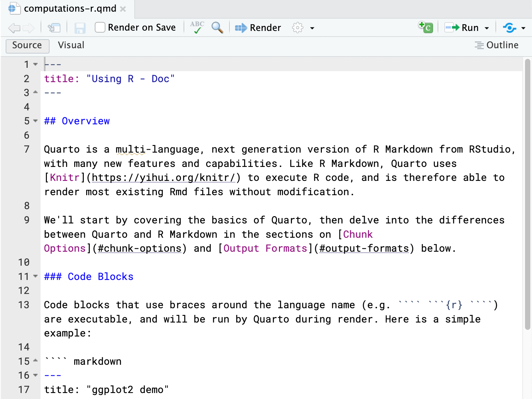Image resolution: width=532 pixels, height=399 pixels.
Task: Open the document in a new window
Action: pyautogui.click(x=54, y=28)
